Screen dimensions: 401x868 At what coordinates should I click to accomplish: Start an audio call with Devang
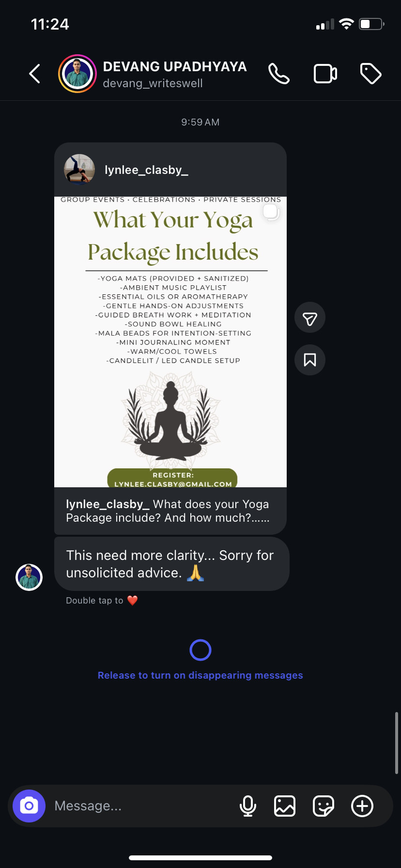point(279,74)
